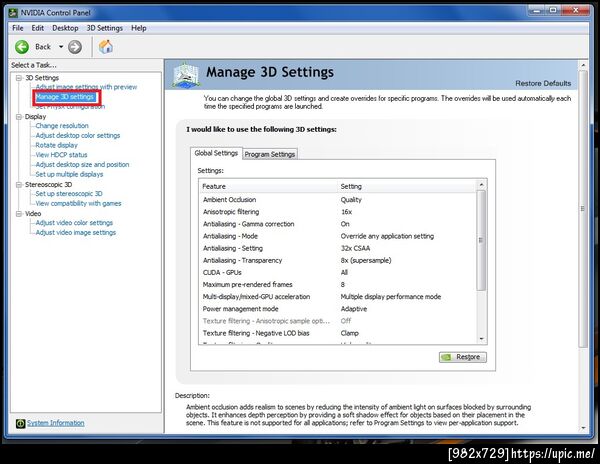Open Change resolution task
Image resolution: width=600 pixels, height=464 pixels.
pos(62,125)
